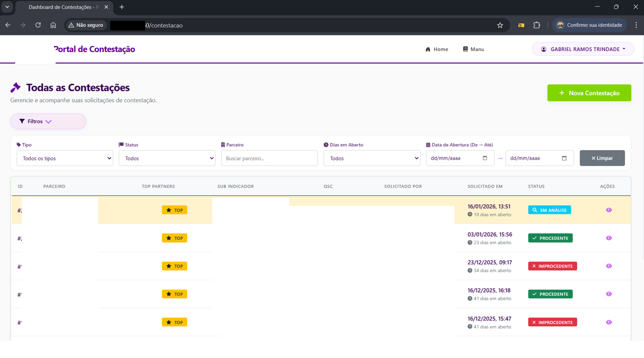
Task: Click the Buscar parceiro input field
Action: (269, 158)
